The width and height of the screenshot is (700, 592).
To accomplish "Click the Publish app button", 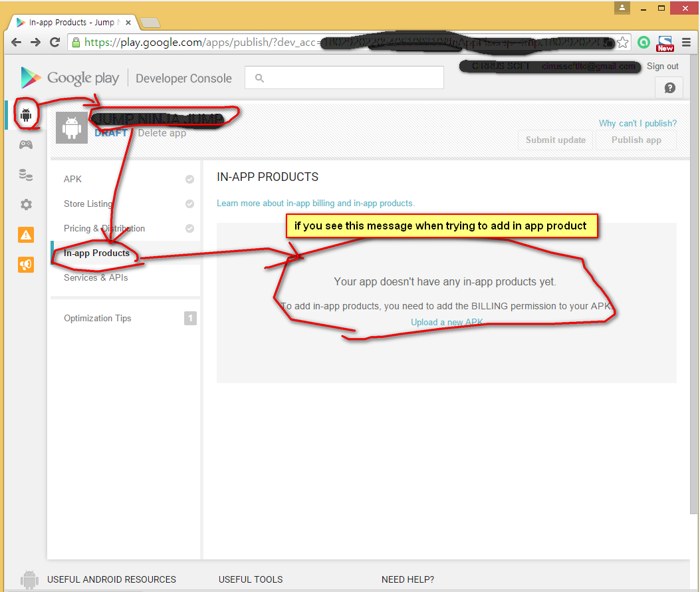I will pos(636,140).
